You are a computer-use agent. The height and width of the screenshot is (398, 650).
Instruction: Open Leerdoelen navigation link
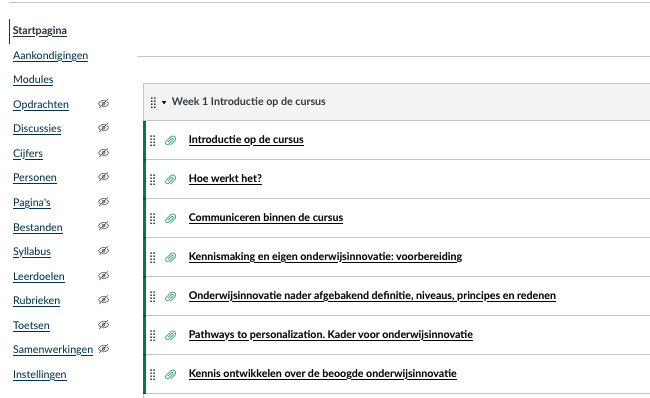point(39,276)
